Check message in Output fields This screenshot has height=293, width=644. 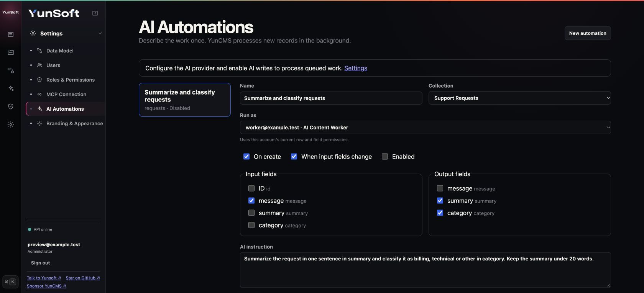click(440, 188)
